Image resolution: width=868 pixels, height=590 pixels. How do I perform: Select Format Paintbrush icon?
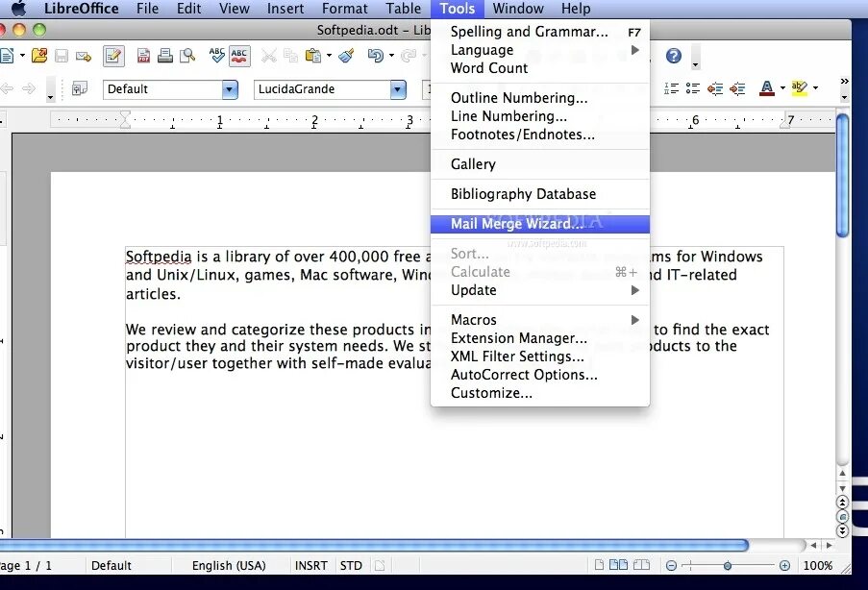tap(347, 56)
